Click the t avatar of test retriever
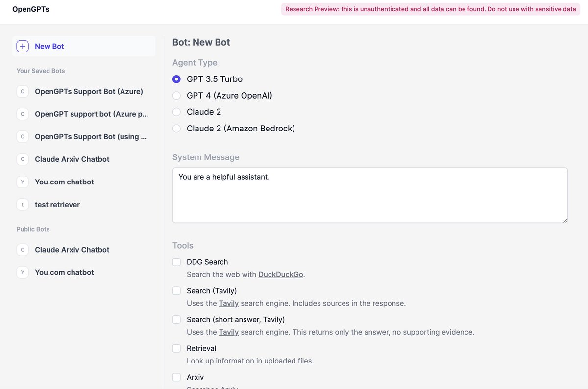The image size is (588, 389). point(23,204)
